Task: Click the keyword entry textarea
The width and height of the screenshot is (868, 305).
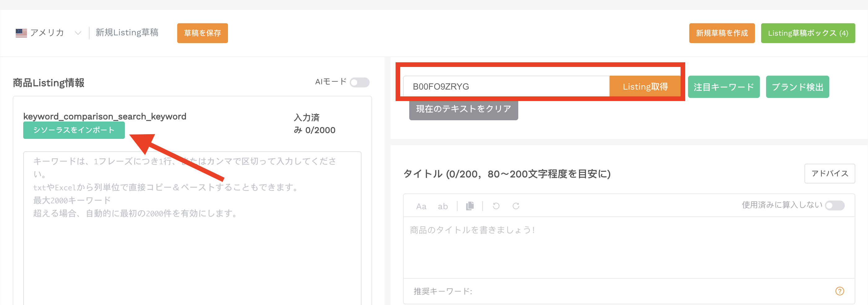Action: [x=192, y=228]
